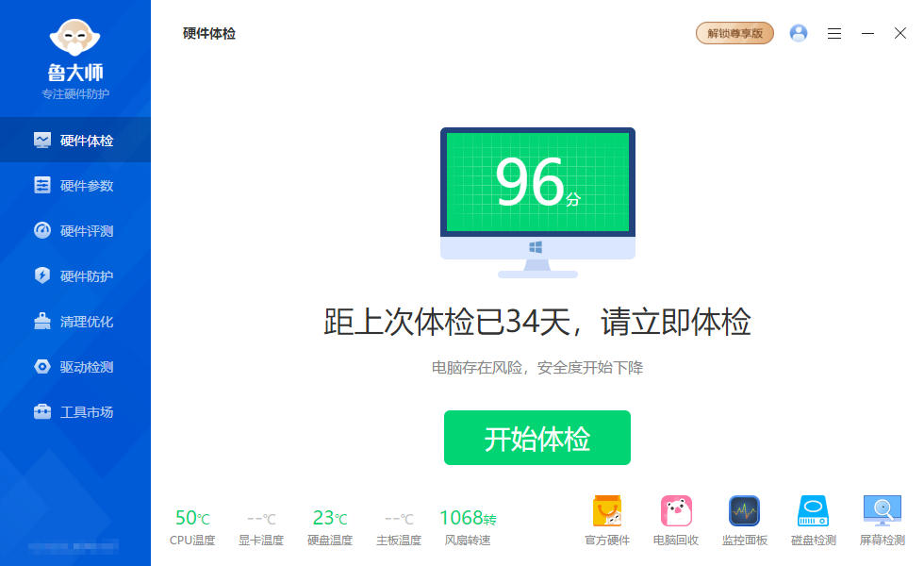The width and height of the screenshot is (924, 566).
Task: Click the 50℃ CPU温度 reading
Action: click(x=192, y=527)
